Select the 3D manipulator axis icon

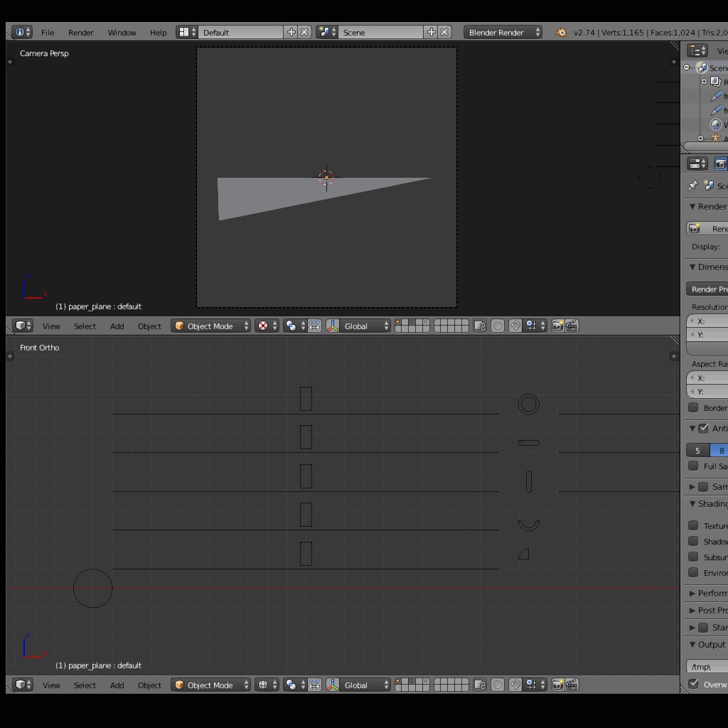coord(333,326)
